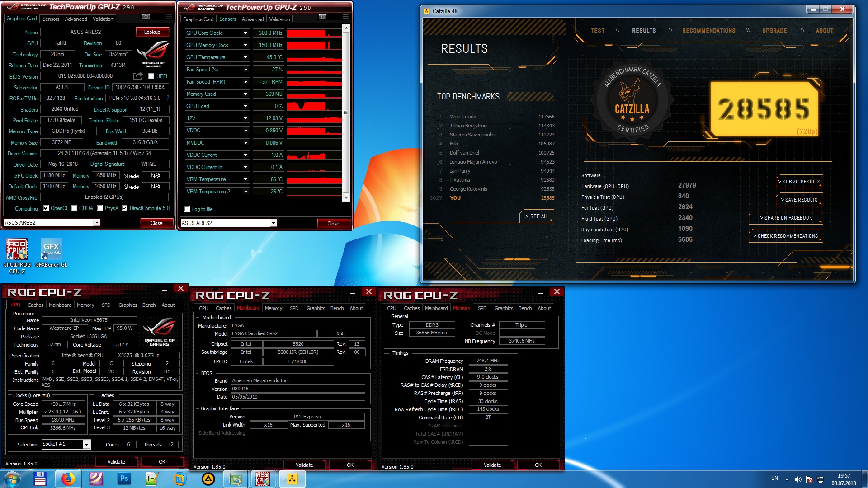Switch to GPU-Z via its taskbar icon
The height and width of the screenshot is (488, 868).
coord(236,479)
